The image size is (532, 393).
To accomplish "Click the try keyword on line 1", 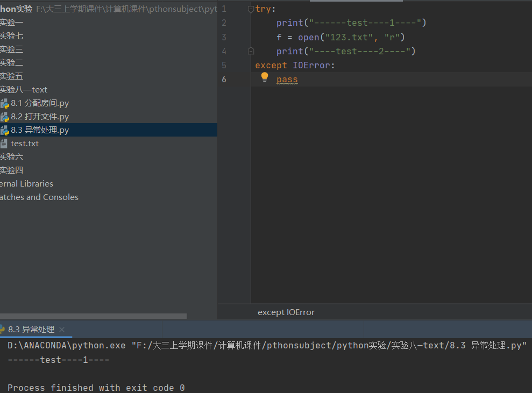I will point(263,9).
